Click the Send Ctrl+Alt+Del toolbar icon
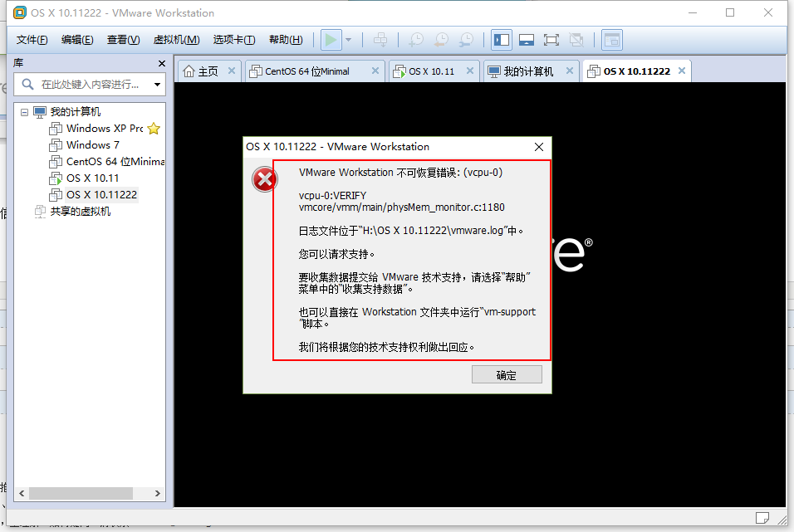Screen dimensions: 794x532 pyautogui.click(x=380, y=40)
